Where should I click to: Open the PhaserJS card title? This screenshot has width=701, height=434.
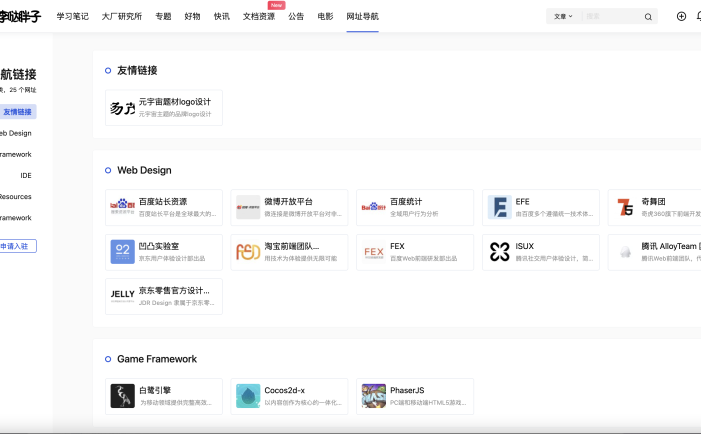click(407, 390)
